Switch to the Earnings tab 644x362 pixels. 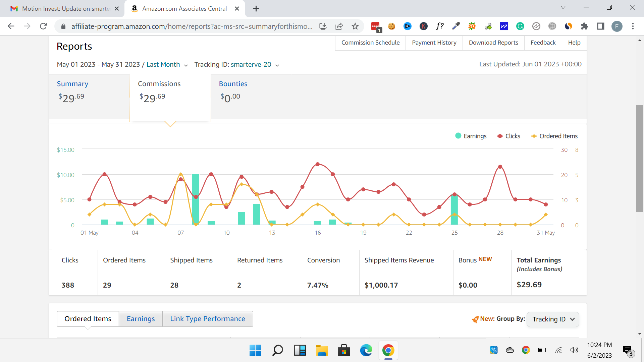(x=141, y=319)
